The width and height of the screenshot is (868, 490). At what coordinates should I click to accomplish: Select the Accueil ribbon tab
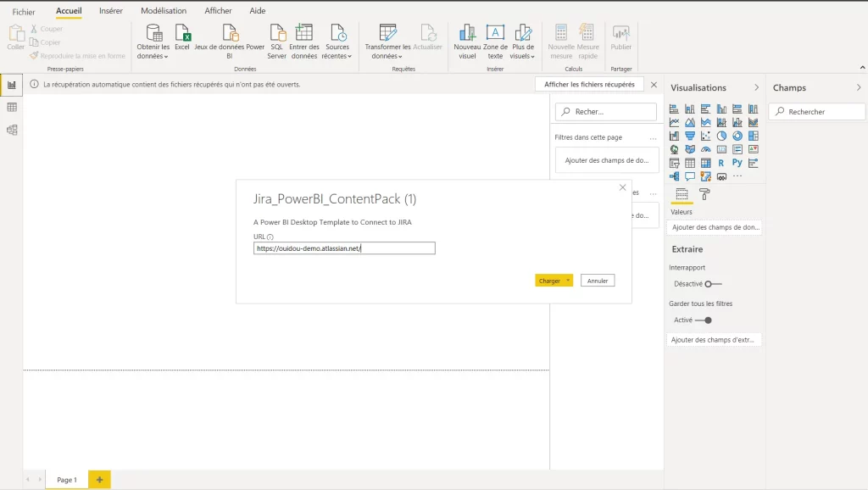(x=69, y=10)
